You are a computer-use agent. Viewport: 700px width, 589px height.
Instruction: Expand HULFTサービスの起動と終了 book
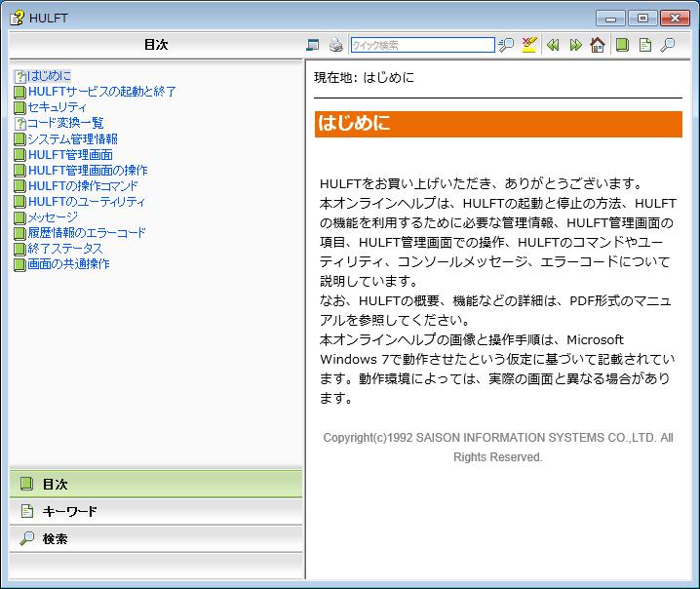[x=101, y=92]
